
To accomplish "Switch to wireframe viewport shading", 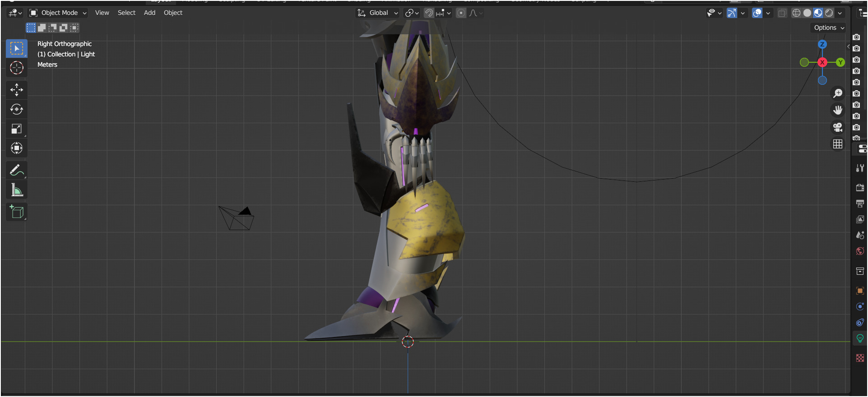I will (x=797, y=13).
